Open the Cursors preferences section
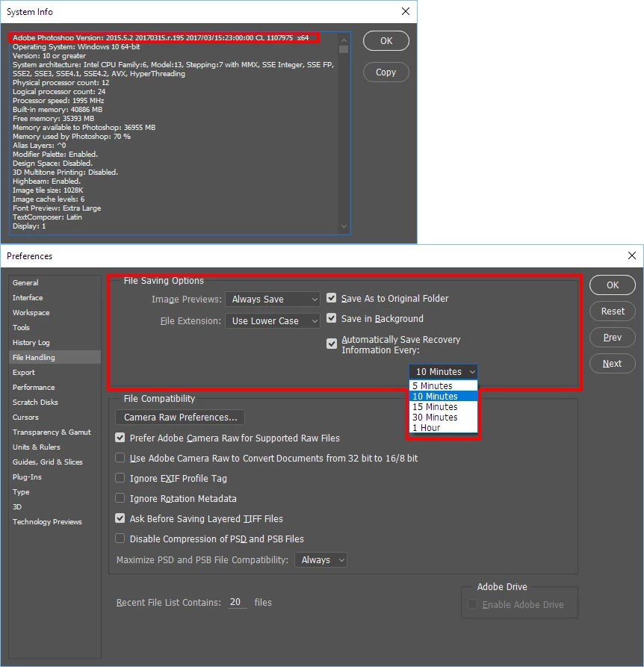 coord(55,418)
